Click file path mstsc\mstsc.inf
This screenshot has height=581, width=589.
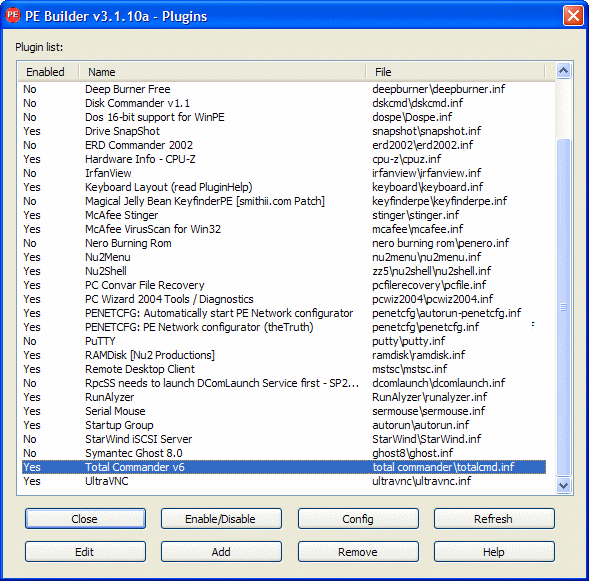410,369
